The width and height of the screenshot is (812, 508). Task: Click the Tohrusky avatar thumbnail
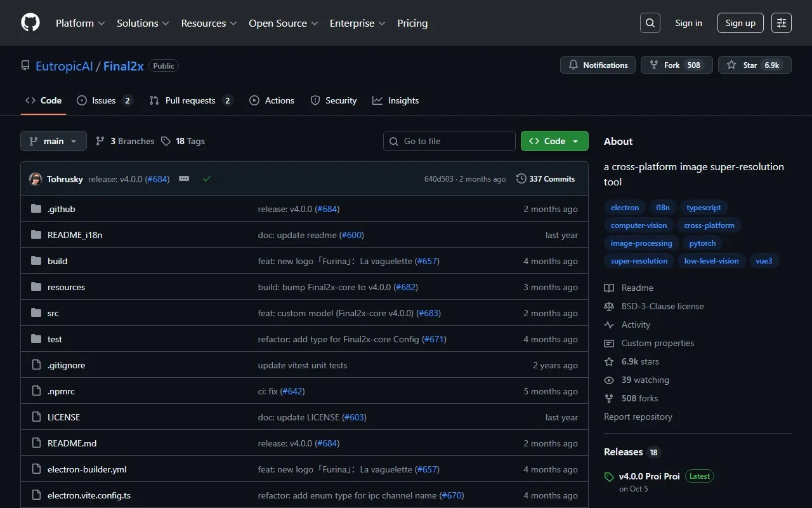coord(36,179)
